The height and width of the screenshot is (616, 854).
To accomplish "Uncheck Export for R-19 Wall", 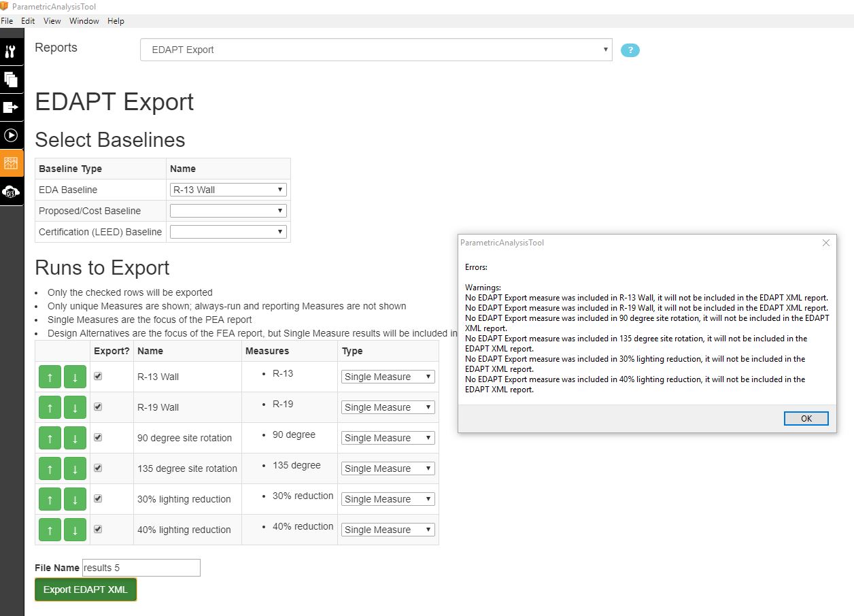I will (98, 407).
